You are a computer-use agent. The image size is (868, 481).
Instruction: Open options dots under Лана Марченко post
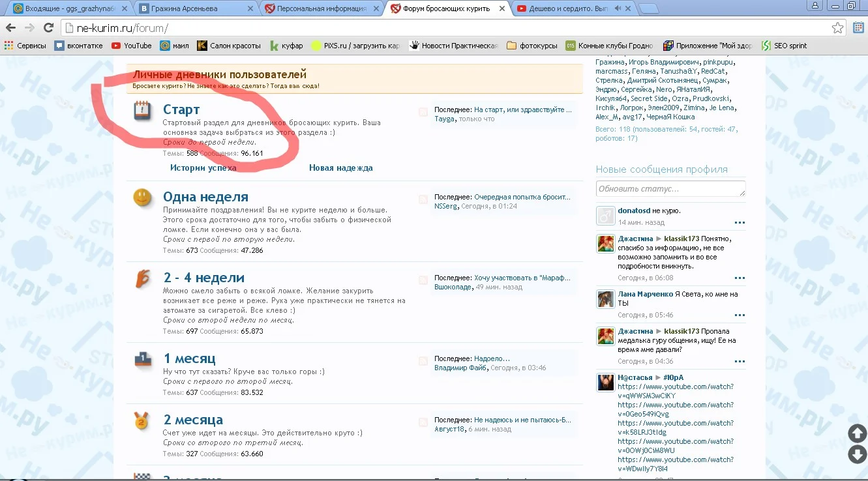tap(740, 315)
